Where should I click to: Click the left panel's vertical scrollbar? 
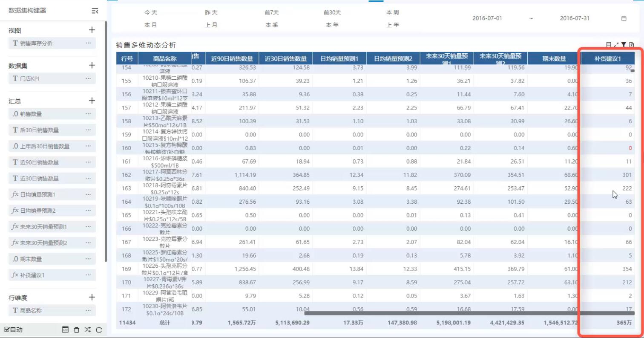(105, 141)
